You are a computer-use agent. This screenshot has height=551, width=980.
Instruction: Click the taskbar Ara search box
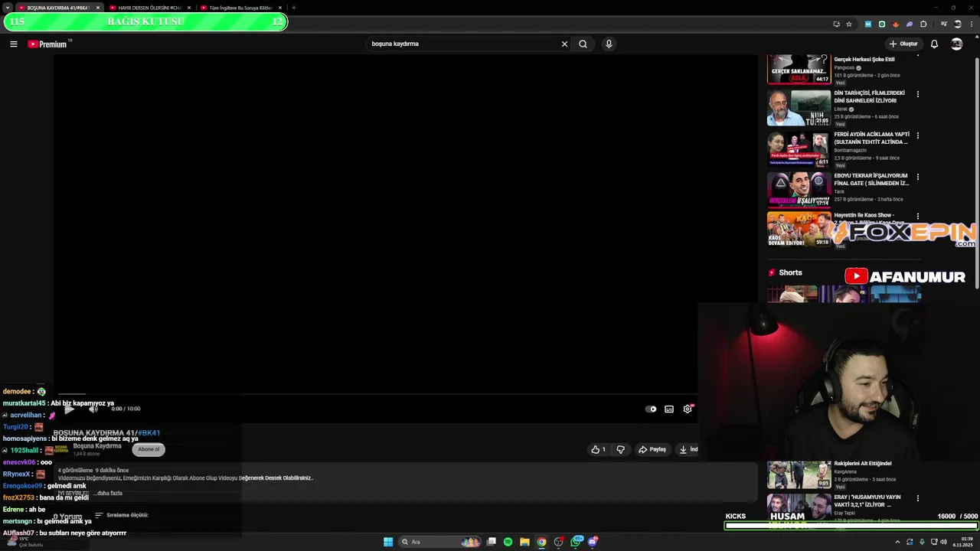coord(439,542)
